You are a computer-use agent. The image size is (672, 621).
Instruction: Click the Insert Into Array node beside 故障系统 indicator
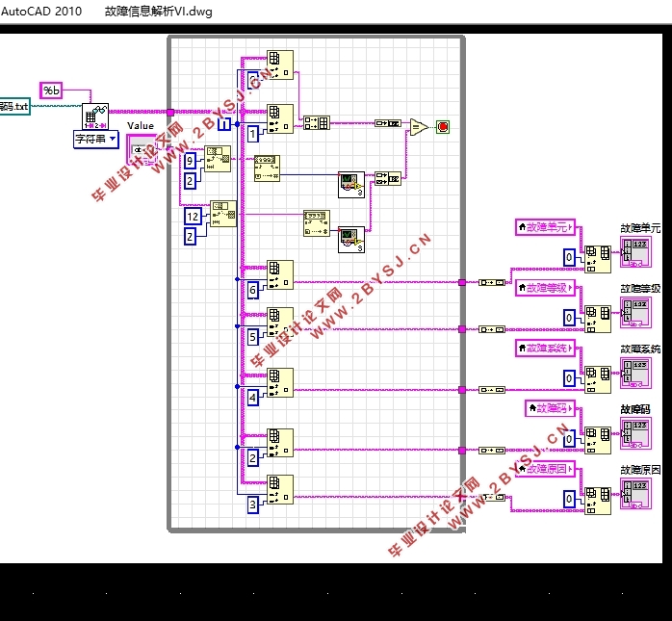(598, 380)
